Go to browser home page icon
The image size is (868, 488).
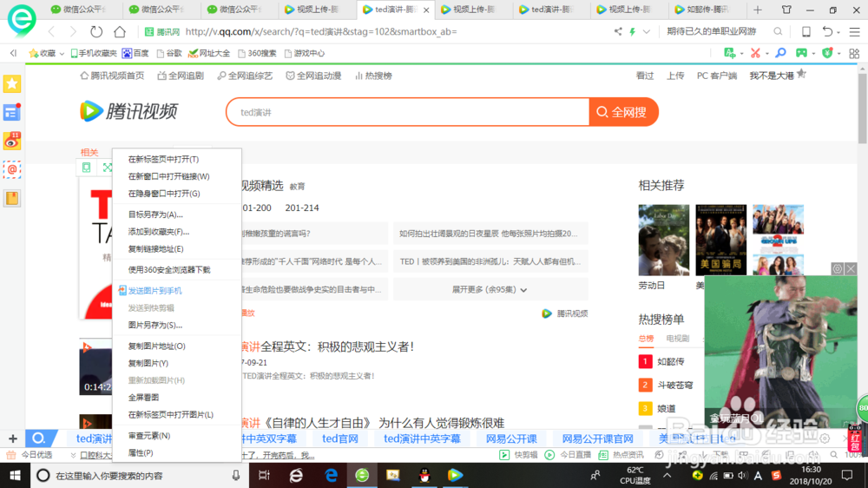[x=120, y=31]
